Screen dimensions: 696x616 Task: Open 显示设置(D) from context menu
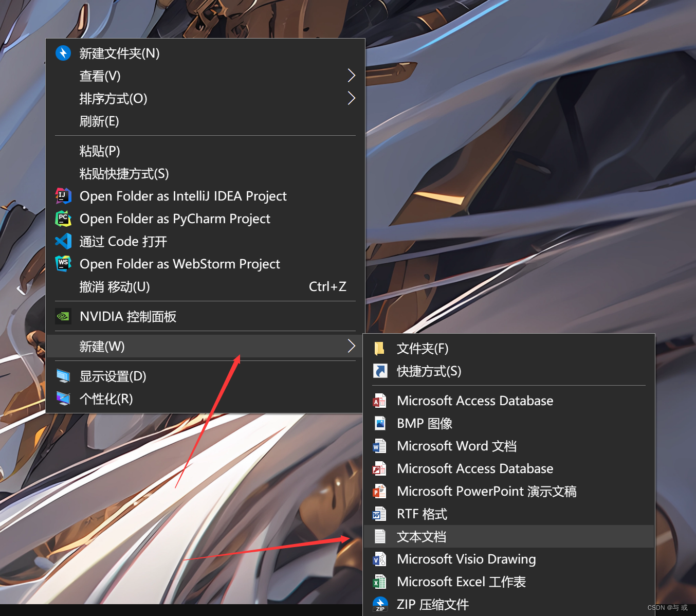pos(206,376)
